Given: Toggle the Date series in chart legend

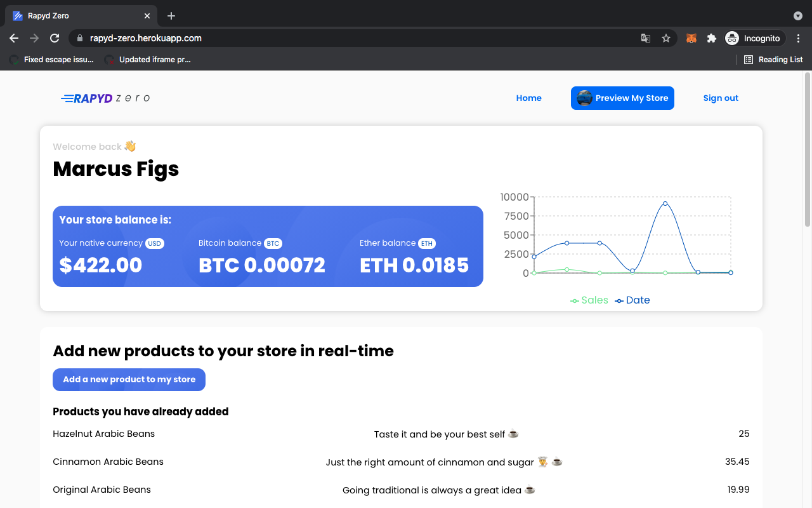Looking at the screenshot, I should [632, 300].
